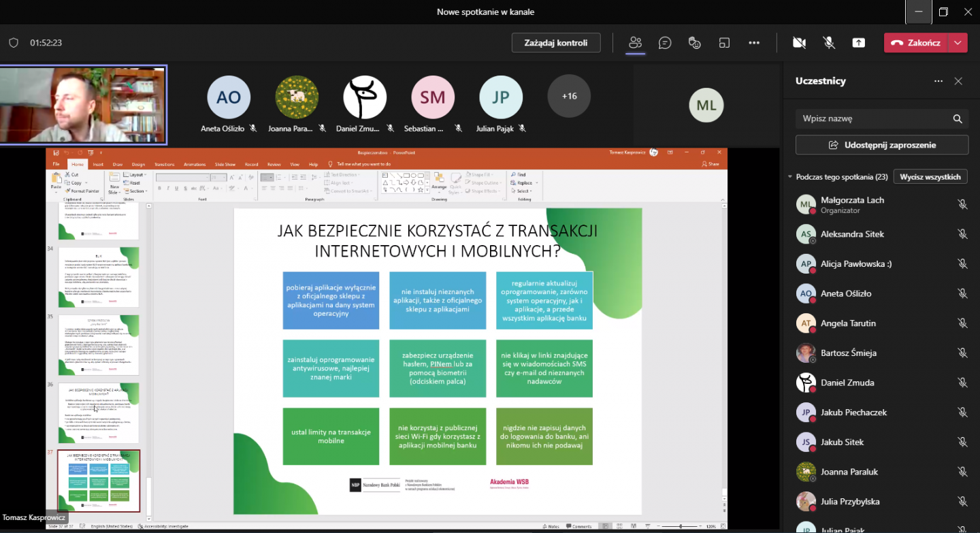Click Udostępnij zaproszenie button
Screen dimensions: 980x533
[x=882, y=145]
